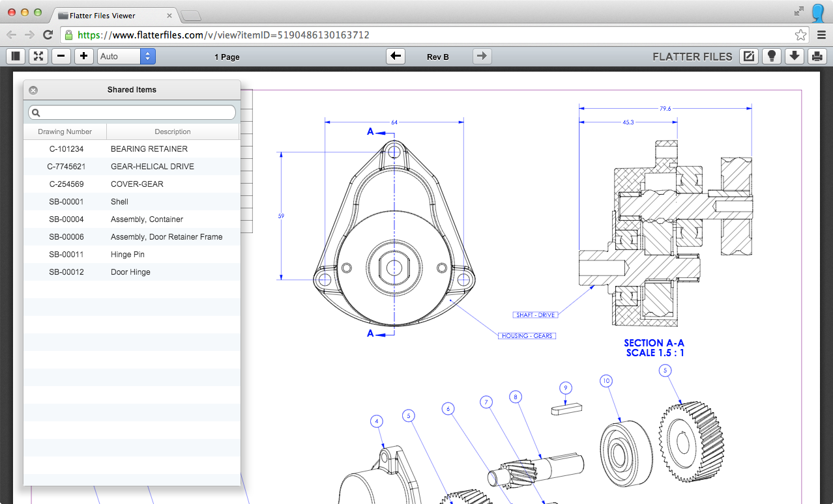Click the Shared Items search field

tap(132, 113)
